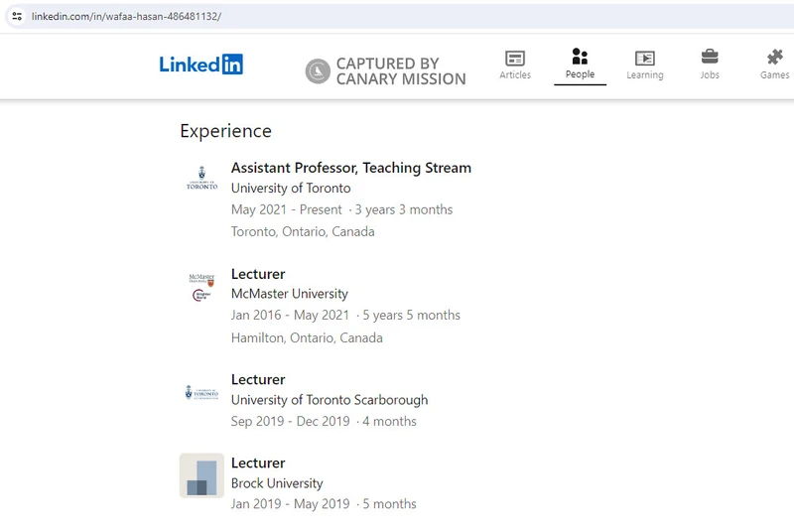Click 'Assistant Professor, Teaching Stream' title
Screen dimensions: 794x532
pos(351,168)
